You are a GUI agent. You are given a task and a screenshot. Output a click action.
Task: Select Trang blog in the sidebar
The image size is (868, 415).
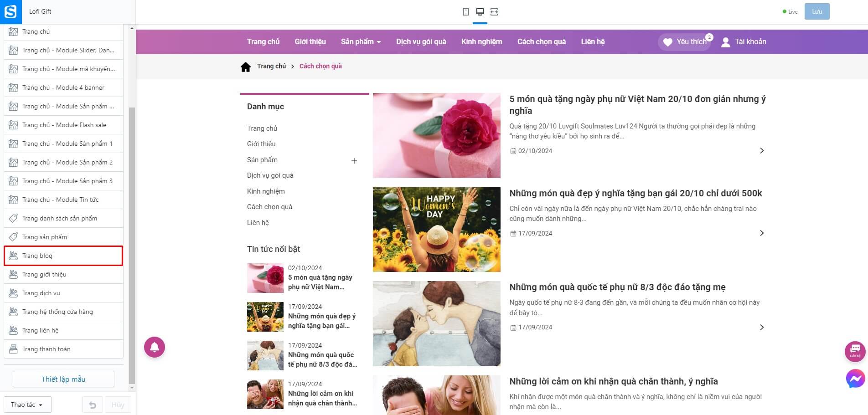click(x=63, y=256)
